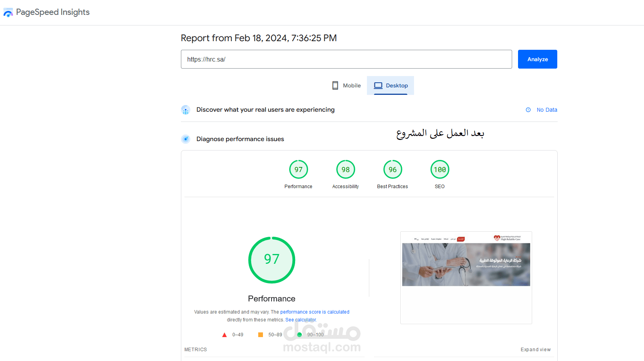Click the mobile phone icon

tap(335, 85)
